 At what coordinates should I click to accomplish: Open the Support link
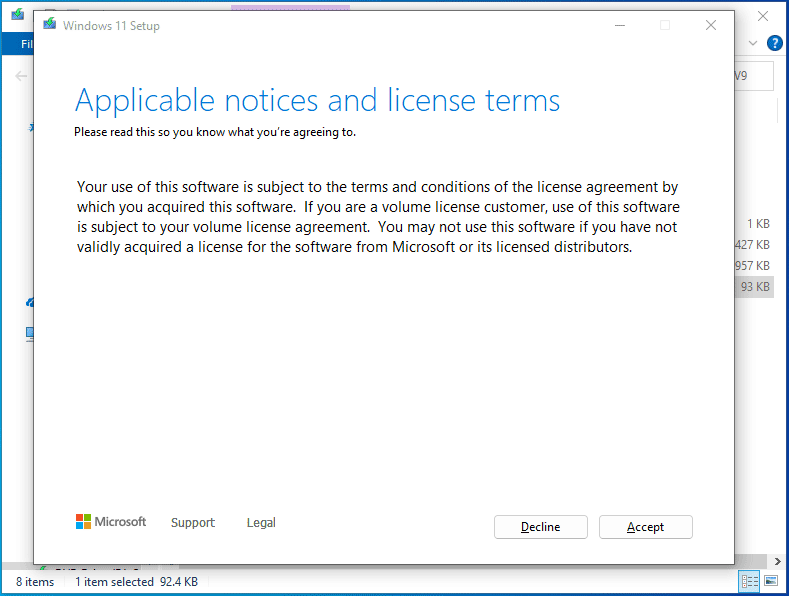pyautogui.click(x=193, y=523)
